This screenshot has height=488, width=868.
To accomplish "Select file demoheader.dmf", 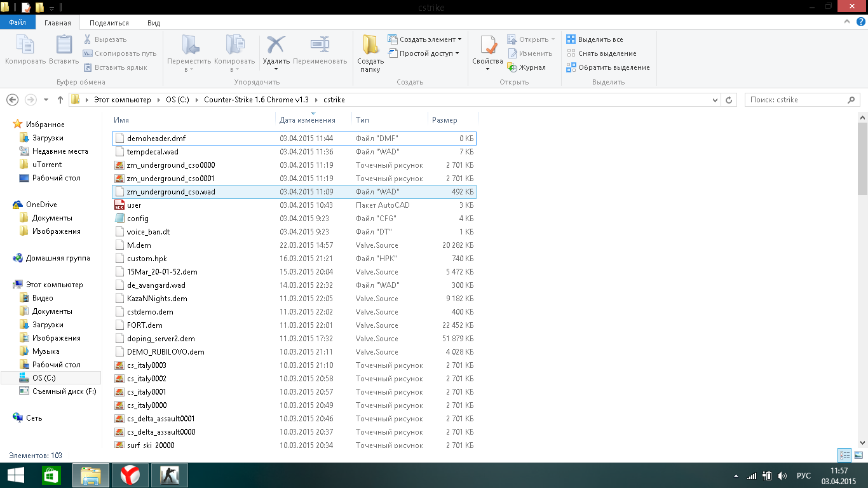I will coord(294,138).
